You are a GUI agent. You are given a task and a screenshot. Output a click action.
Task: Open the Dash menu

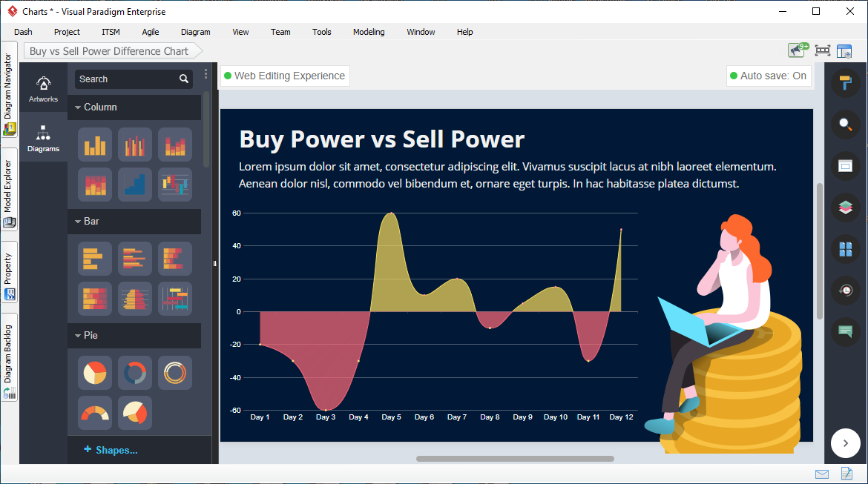(x=23, y=32)
